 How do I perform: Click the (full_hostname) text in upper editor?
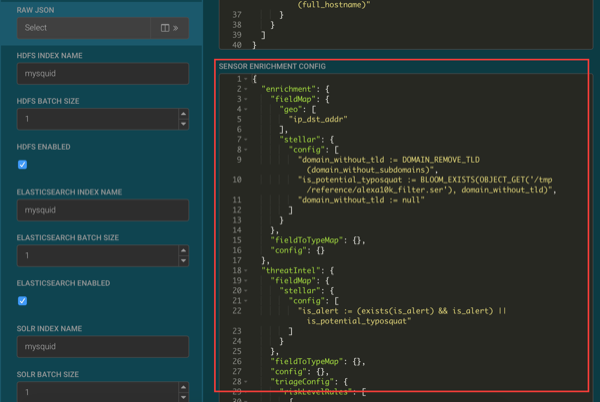pyautogui.click(x=334, y=5)
